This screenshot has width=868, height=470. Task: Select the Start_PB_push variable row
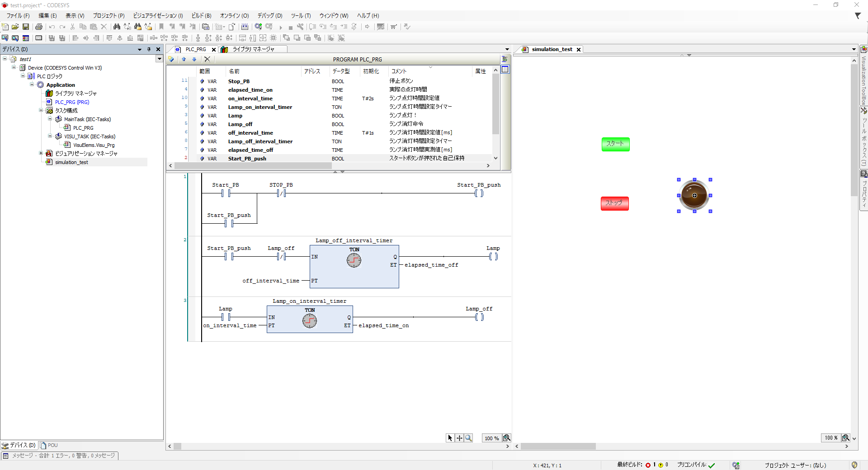[x=334, y=159]
